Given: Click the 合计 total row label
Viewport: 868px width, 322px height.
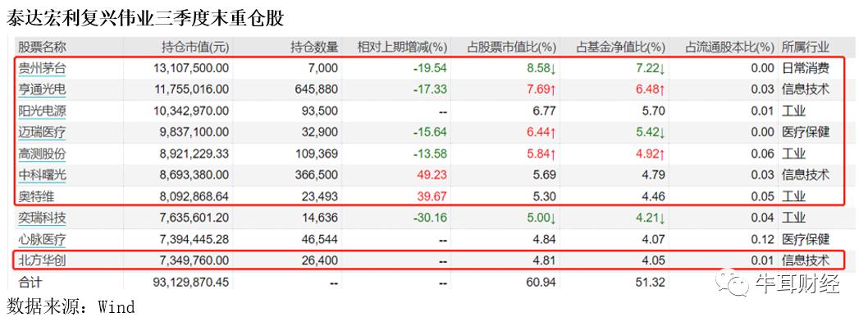Looking at the screenshot, I should [x=30, y=282].
